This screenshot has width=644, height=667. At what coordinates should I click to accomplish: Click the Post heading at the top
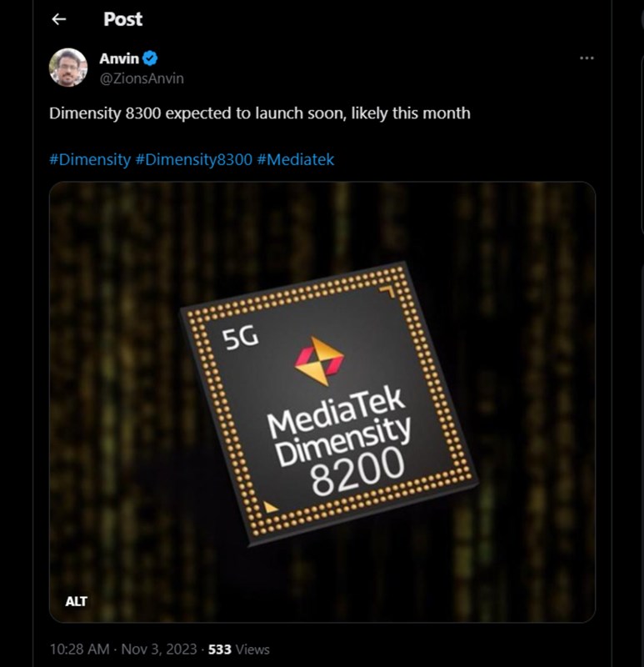point(123,19)
